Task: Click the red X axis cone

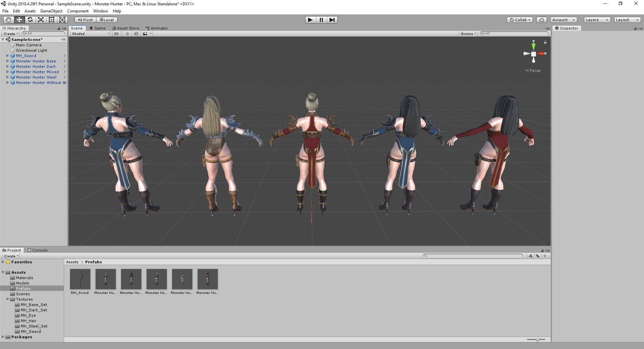Action: [x=541, y=54]
